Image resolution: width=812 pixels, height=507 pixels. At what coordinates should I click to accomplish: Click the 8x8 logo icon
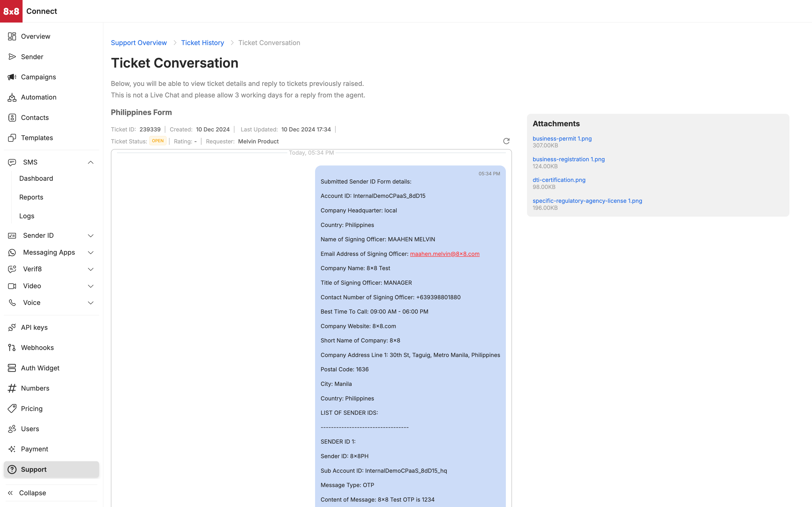[x=11, y=11]
